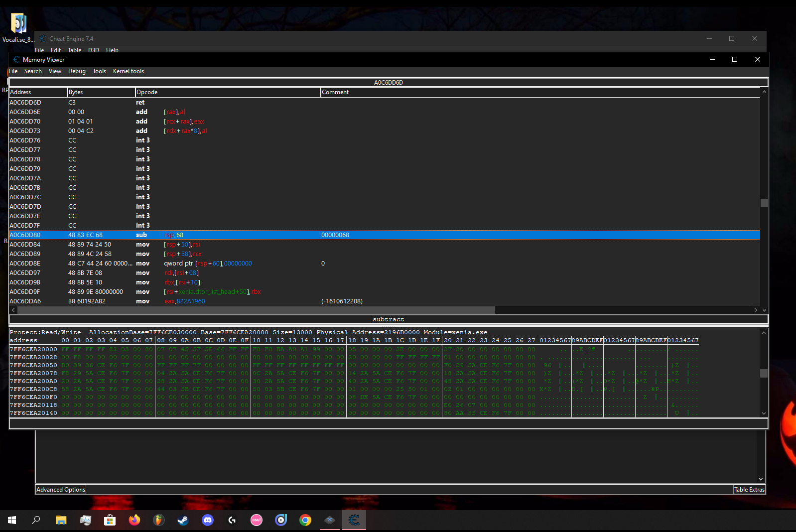The image size is (796, 532).
Task: Launch osu! from the taskbar
Action: coord(256,520)
